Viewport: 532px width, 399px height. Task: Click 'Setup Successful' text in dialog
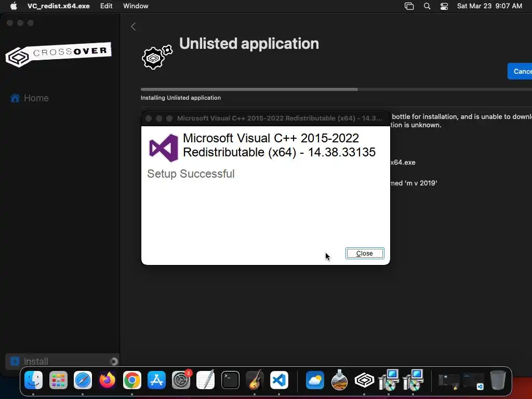click(x=191, y=174)
